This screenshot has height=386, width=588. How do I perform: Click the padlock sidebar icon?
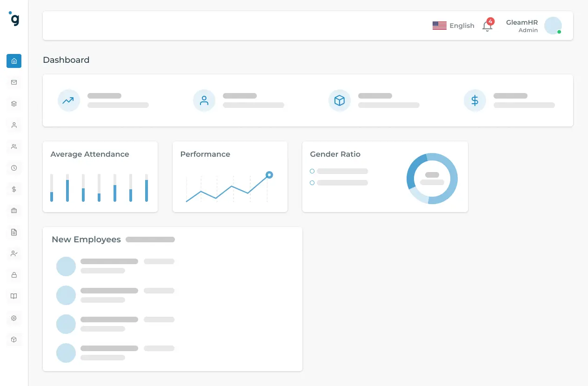(x=14, y=275)
